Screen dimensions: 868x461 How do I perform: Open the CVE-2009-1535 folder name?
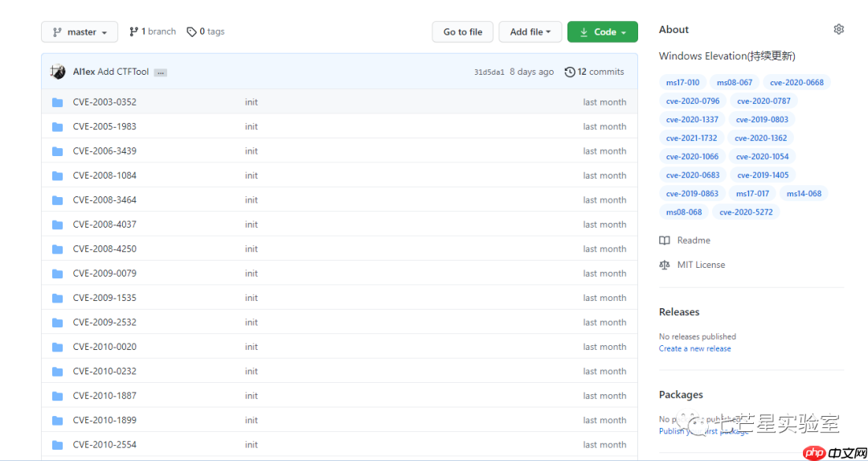(104, 298)
